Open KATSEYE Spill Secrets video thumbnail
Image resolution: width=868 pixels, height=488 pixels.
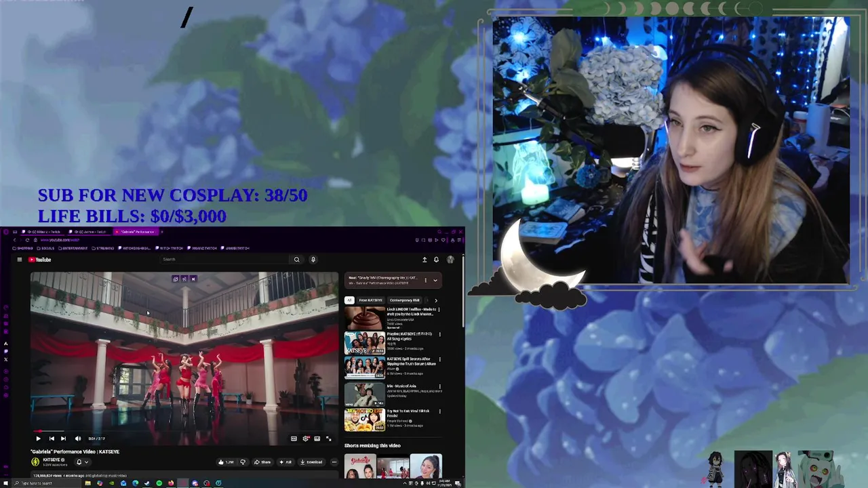click(x=365, y=369)
